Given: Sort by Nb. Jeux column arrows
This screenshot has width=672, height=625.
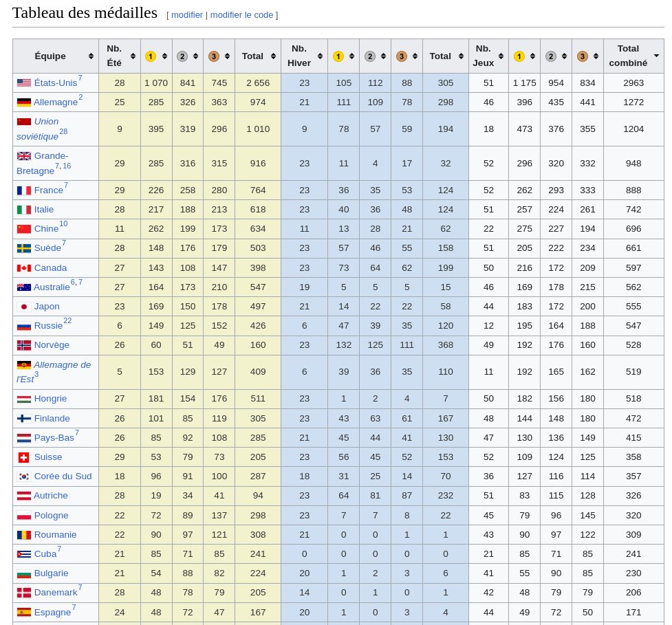Looking at the screenshot, I should [501, 56].
